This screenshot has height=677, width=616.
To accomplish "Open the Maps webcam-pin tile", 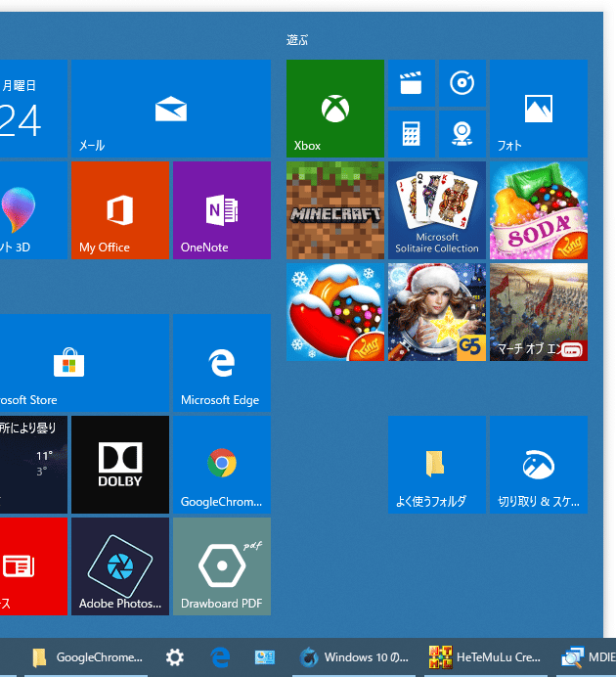I will [x=462, y=134].
